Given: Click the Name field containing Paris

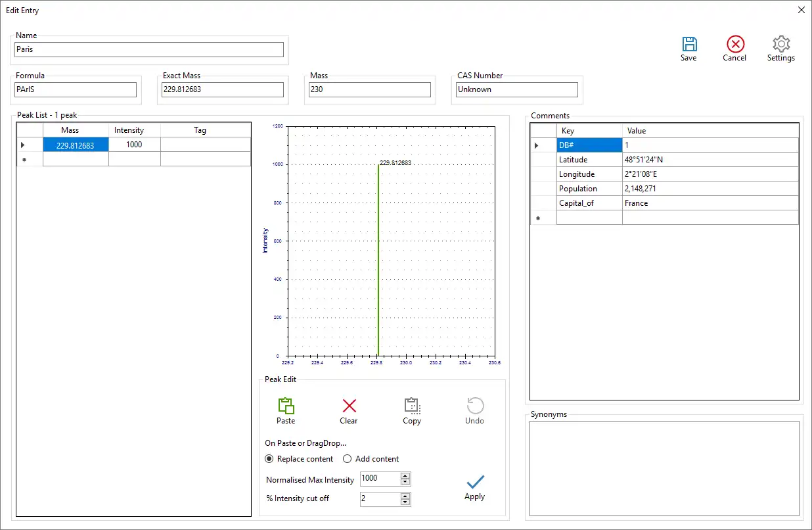Looking at the screenshot, I should [149, 49].
